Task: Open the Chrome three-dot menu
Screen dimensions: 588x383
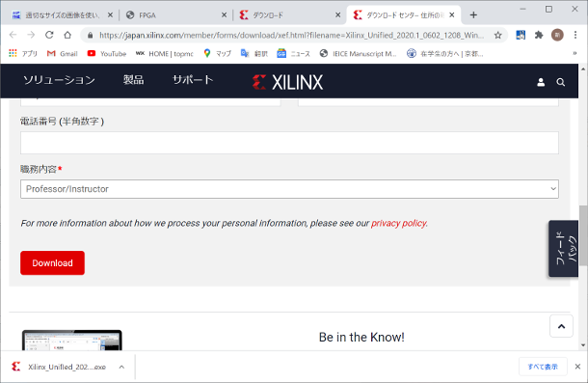Action: click(x=575, y=35)
